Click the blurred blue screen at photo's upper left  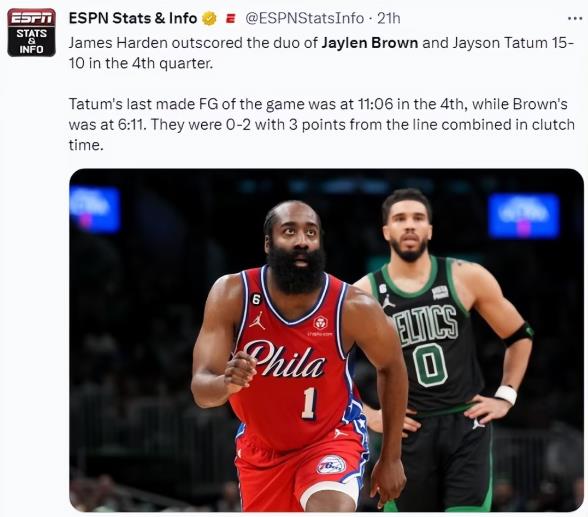pyautogui.click(x=95, y=209)
